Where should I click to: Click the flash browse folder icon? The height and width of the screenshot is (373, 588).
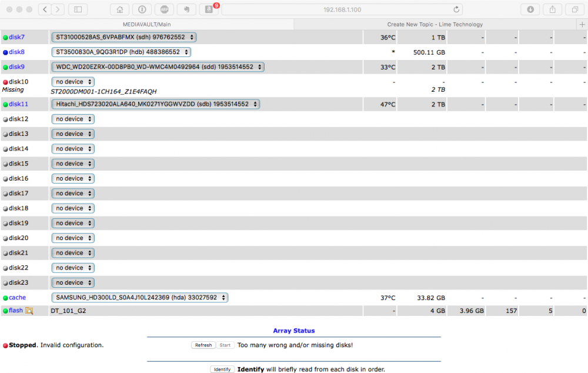click(29, 311)
